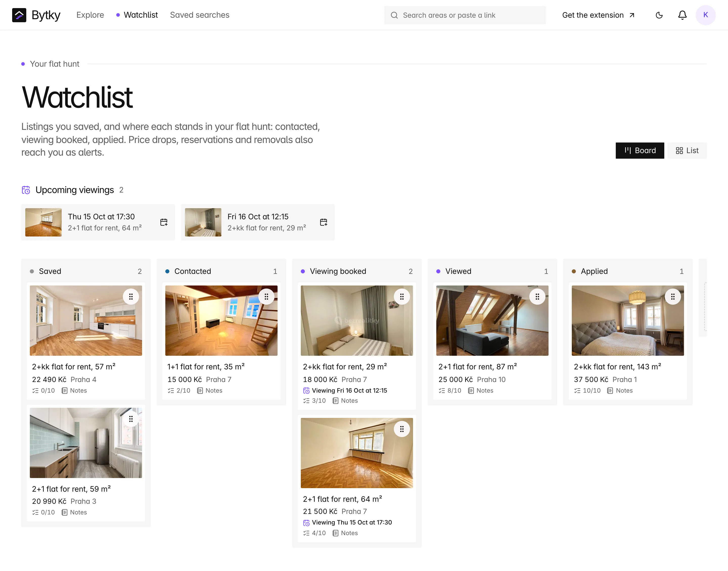Open the Thu 15 Oct viewing thumbnail

(x=43, y=222)
